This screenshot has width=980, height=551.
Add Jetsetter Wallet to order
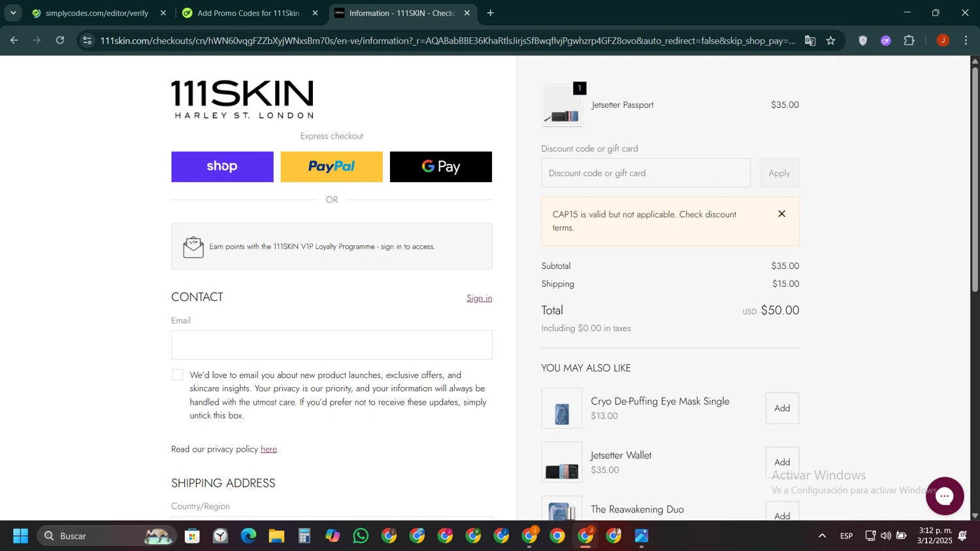click(x=782, y=462)
